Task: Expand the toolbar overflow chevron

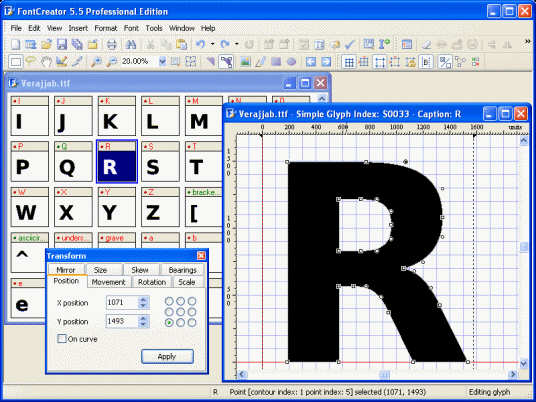Action: 527,42
